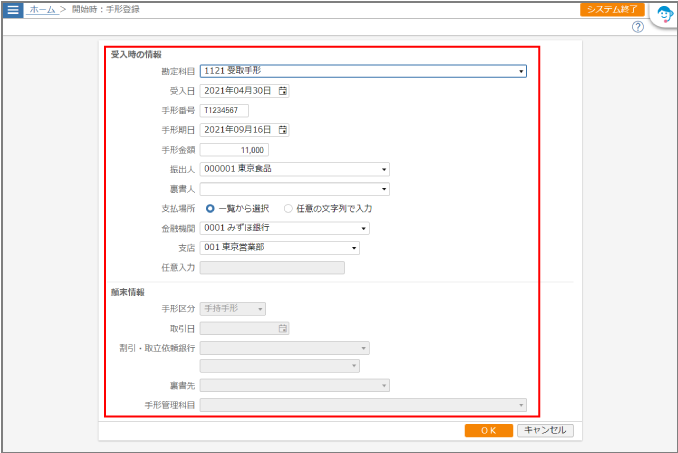
Task: Click the orange OK button
Action: (x=488, y=430)
